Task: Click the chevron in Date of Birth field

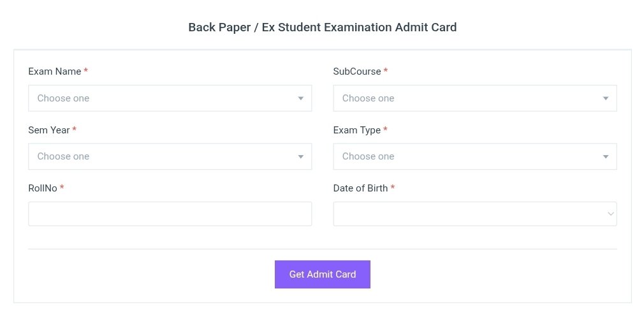Action: [x=610, y=214]
